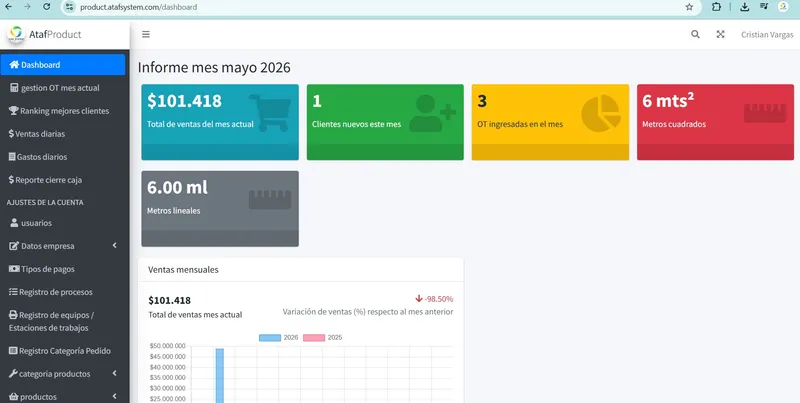Click the pie chart icon on OT card

pos(601,113)
